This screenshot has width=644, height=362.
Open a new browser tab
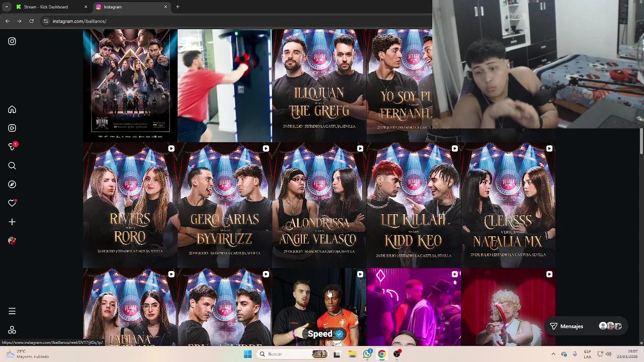(178, 7)
